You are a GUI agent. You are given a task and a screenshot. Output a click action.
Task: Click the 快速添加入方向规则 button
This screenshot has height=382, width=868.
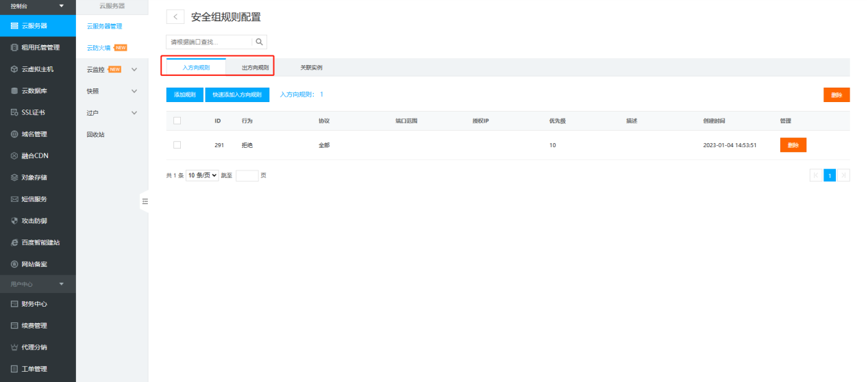tap(237, 95)
